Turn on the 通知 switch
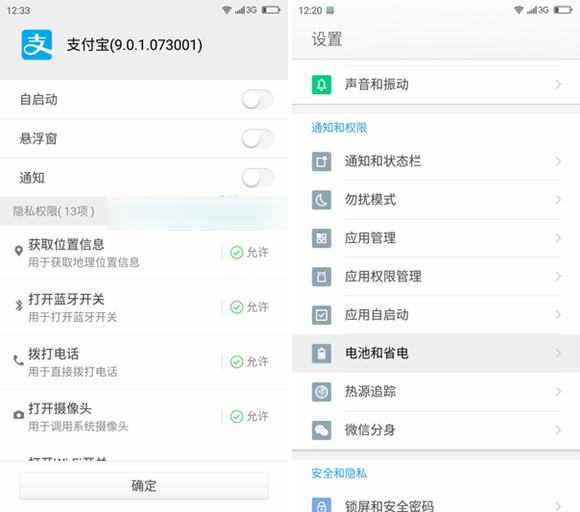Image resolution: width=580 pixels, height=512 pixels. [x=257, y=178]
